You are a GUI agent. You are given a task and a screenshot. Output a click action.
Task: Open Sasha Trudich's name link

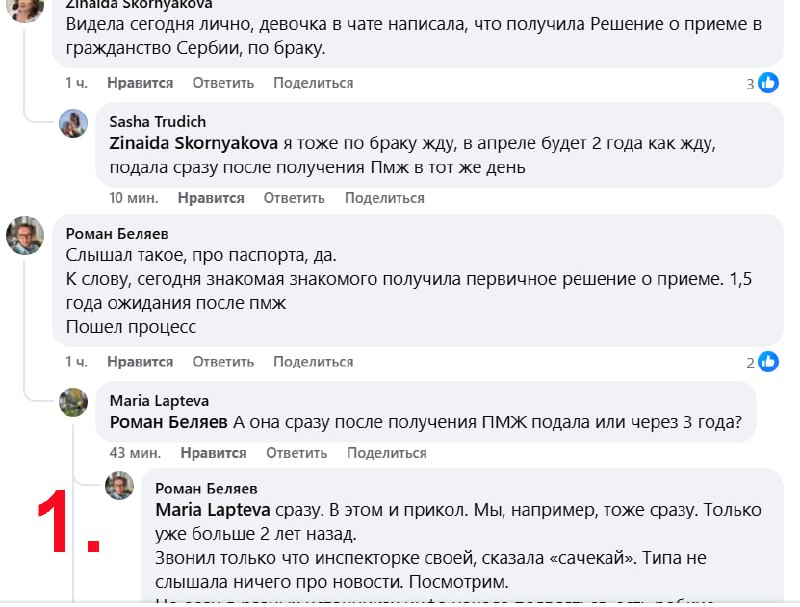click(159, 122)
